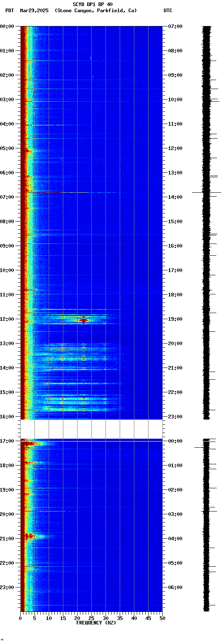Click the "12:00" tick label on PDT axis
The image size is (224, 644).
coord(7,319)
